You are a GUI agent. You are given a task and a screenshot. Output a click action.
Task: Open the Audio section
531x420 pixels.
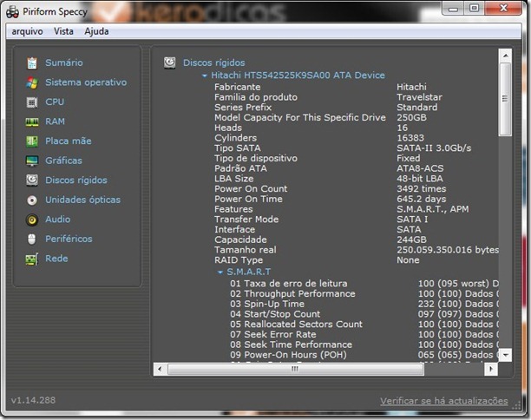pos(58,220)
